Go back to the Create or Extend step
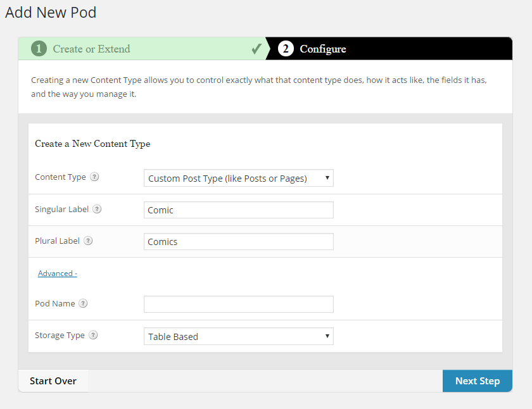 (91, 49)
